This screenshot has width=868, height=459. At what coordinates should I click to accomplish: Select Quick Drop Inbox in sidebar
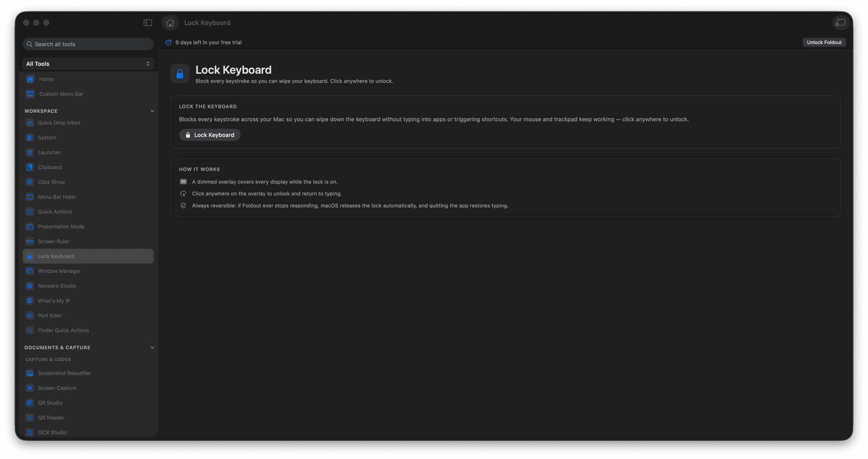[x=59, y=123]
